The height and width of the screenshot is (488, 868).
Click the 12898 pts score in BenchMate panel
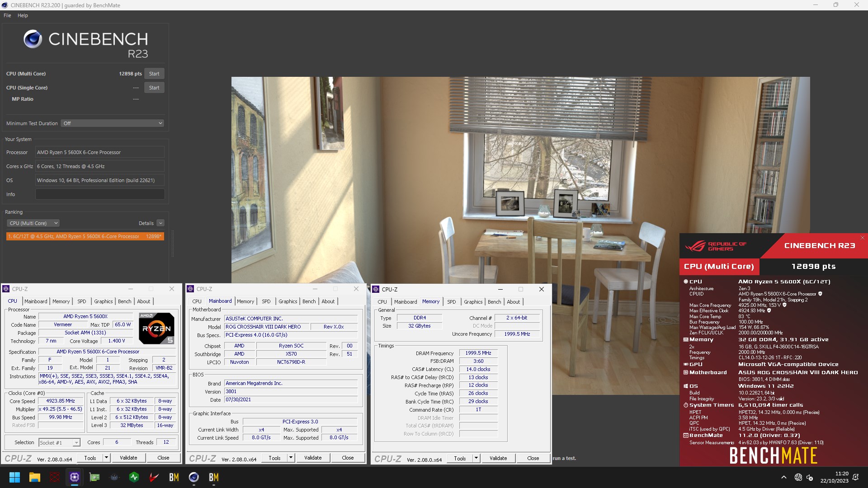click(813, 267)
